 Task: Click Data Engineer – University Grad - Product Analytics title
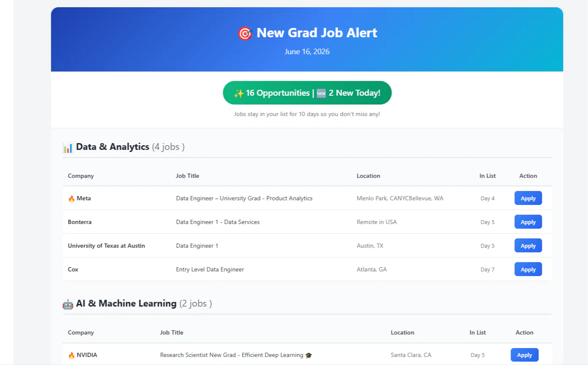(x=244, y=198)
